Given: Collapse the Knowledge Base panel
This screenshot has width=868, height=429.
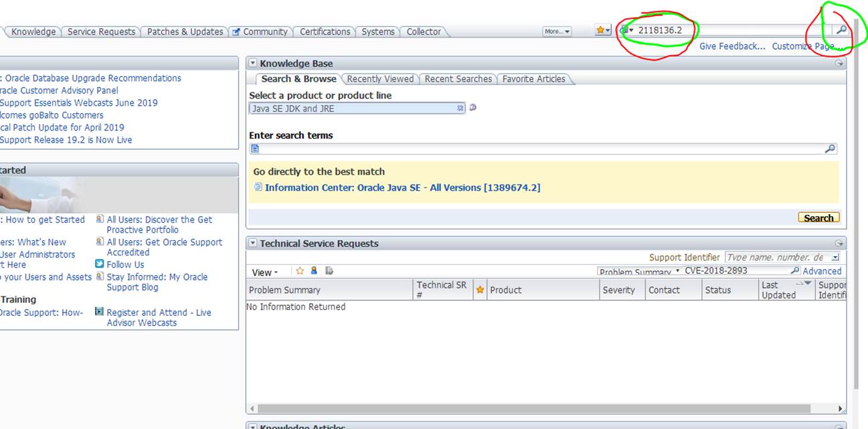Looking at the screenshot, I should (x=253, y=64).
